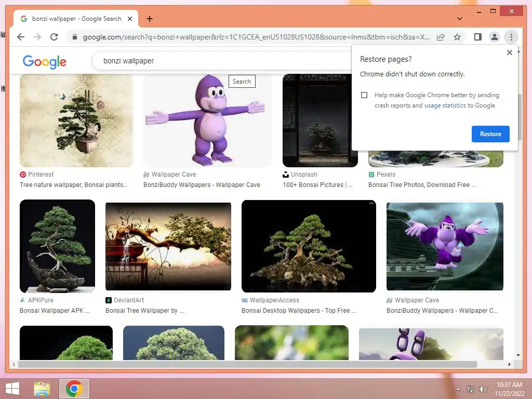Open the Chrome profile avatar
This screenshot has width=532, height=399.
tap(495, 37)
